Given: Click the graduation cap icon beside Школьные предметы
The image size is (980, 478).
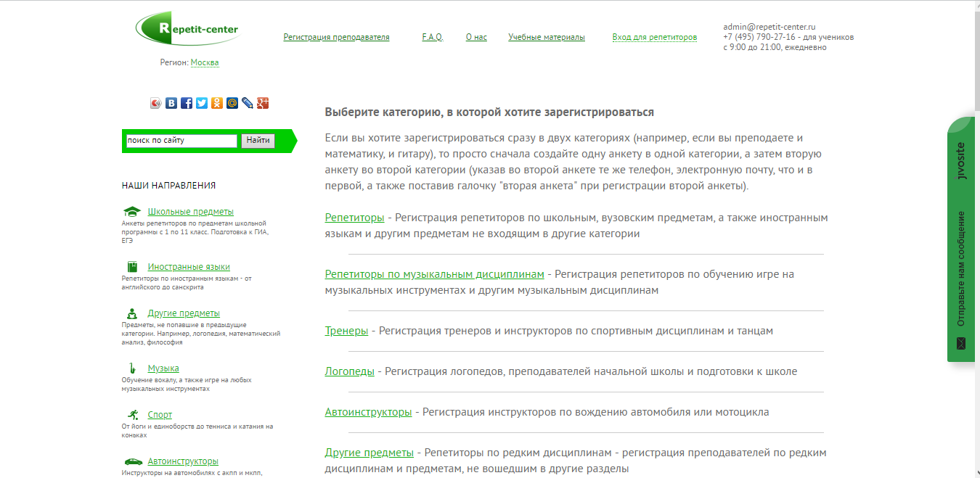Looking at the screenshot, I should pyautogui.click(x=131, y=211).
